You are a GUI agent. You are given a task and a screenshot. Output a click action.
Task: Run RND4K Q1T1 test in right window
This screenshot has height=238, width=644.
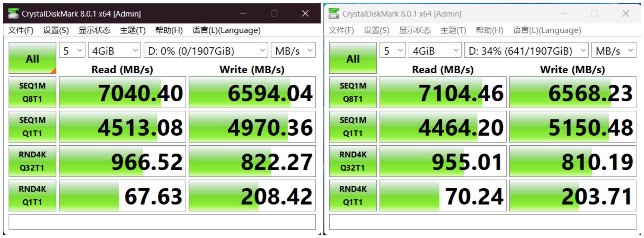coord(353,195)
